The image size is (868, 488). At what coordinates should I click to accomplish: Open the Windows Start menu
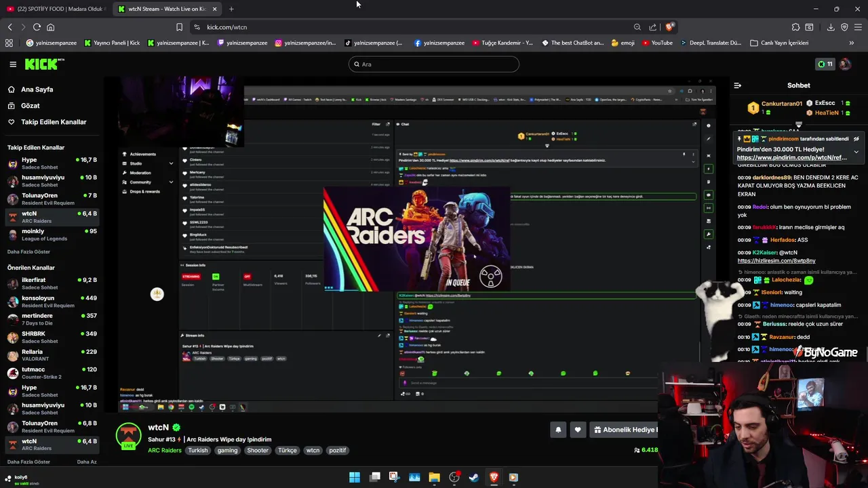click(355, 477)
